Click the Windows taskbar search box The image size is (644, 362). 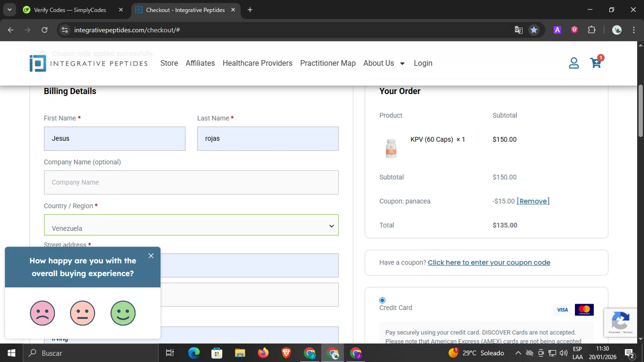(91, 353)
